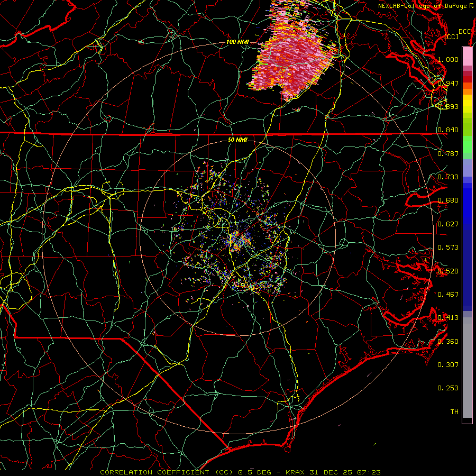Click the 0.467 legend value
The image size is (476, 476).
(x=448, y=294)
